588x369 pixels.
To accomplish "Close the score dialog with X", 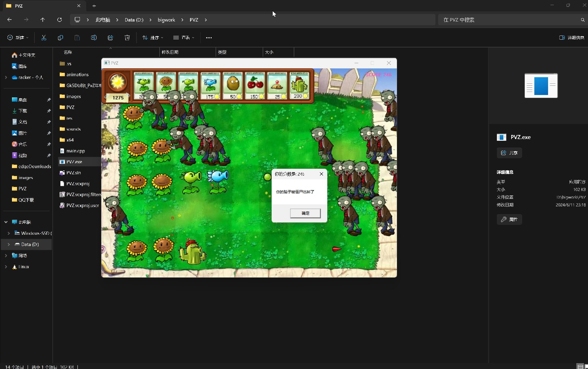I will coord(321,174).
